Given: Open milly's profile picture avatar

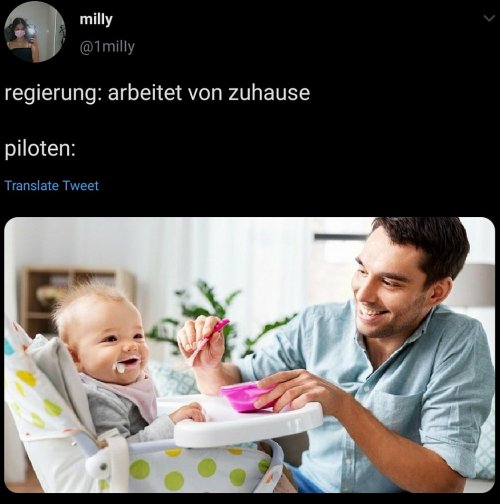Looking at the screenshot, I should (35, 32).
